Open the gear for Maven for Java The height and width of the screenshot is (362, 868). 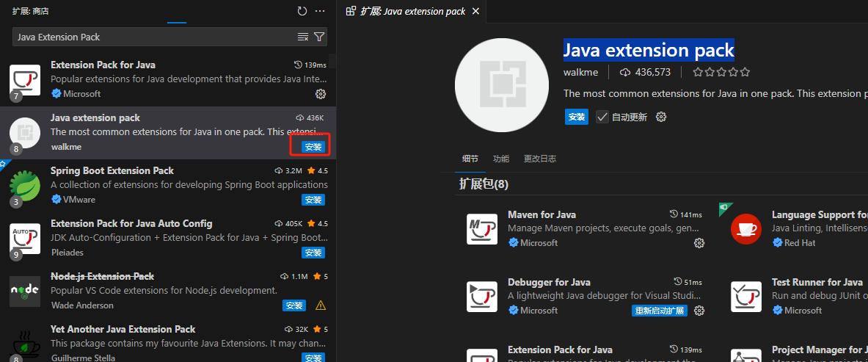[699, 243]
